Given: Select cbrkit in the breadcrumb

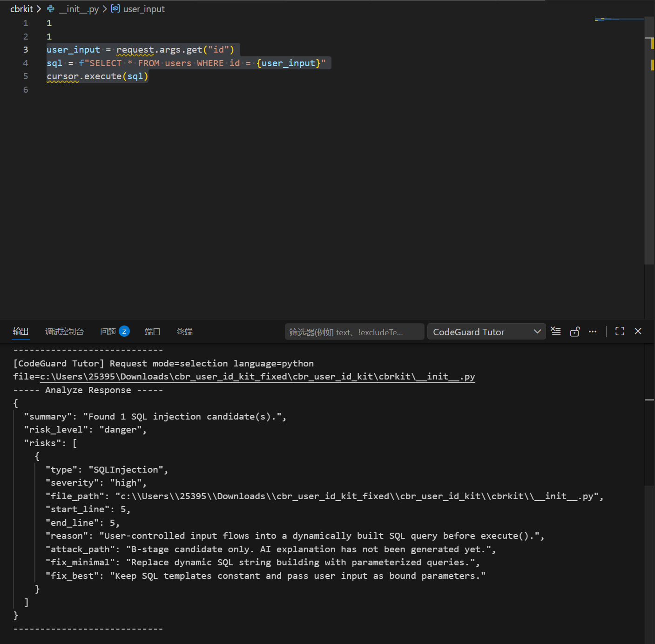Looking at the screenshot, I should [21, 9].
